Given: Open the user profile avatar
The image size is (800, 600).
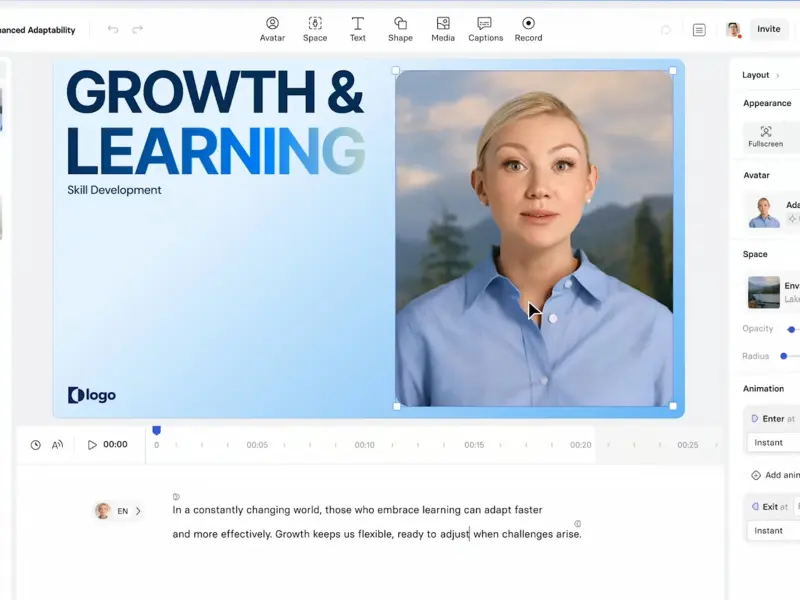Looking at the screenshot, I should (x=733, y=30).
